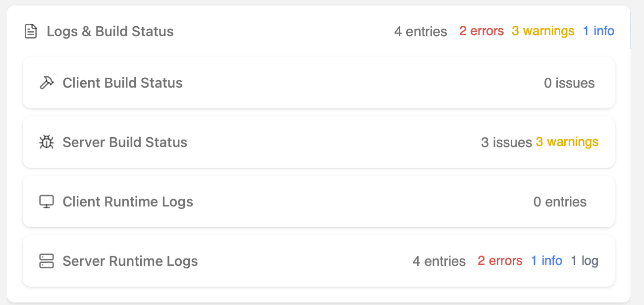Click the red 2 errors label in the header
This screenshot has height=305, width=644.
coord(481,31)
